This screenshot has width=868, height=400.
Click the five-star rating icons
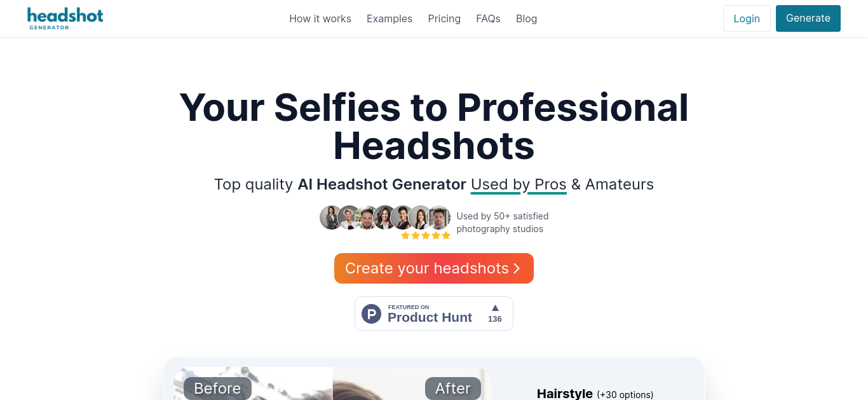426,235
